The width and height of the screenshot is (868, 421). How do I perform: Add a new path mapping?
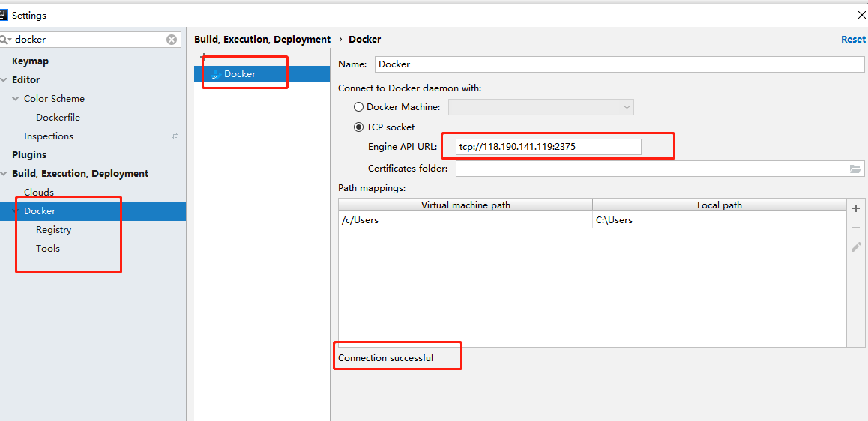pos(856,208)
